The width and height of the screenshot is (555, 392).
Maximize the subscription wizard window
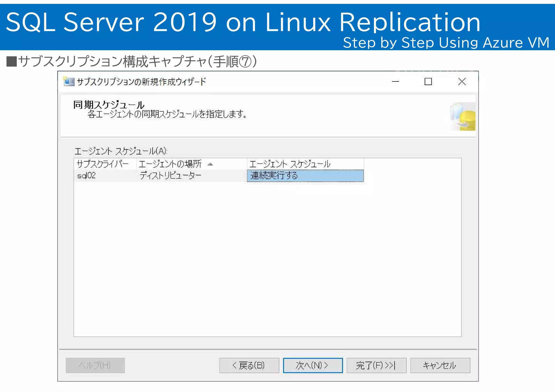pyautogui.click(x=428, y=81)
